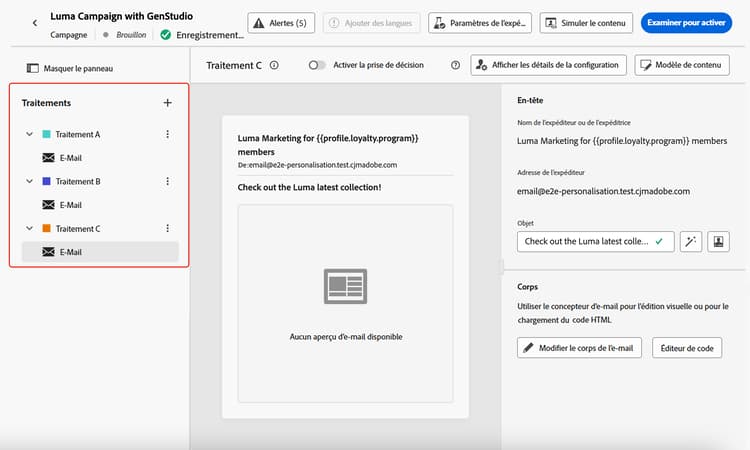The image size is (750, 450).
Task: Click the Traitements panel heading
Action: point(46,103)
